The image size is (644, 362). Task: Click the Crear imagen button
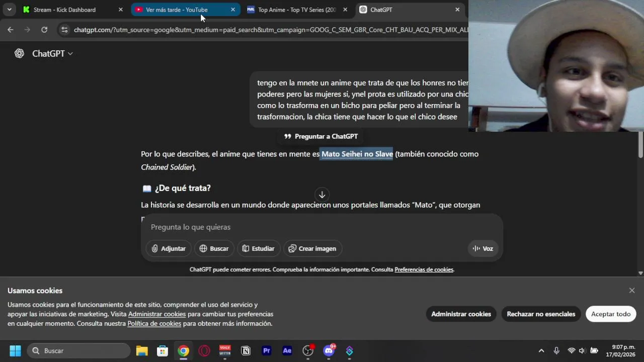point(312,248)
